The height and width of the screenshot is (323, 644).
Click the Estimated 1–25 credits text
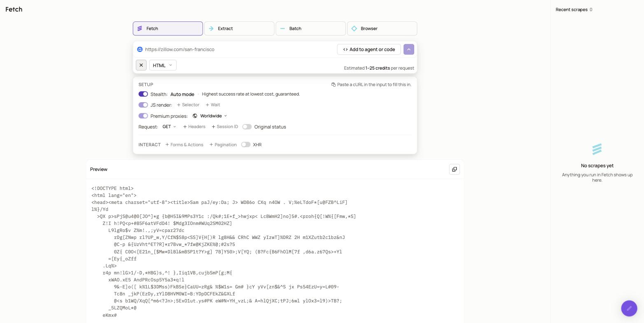[379, 68]
